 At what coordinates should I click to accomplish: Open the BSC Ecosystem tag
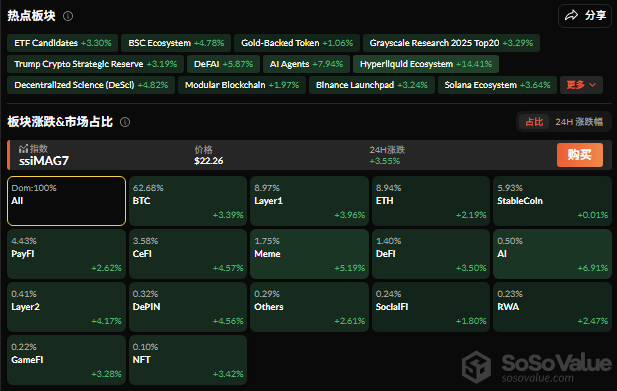point(176,43)
